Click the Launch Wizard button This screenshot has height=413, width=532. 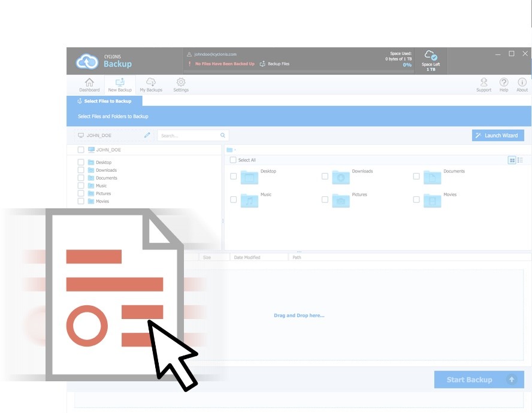pos(498,135)
